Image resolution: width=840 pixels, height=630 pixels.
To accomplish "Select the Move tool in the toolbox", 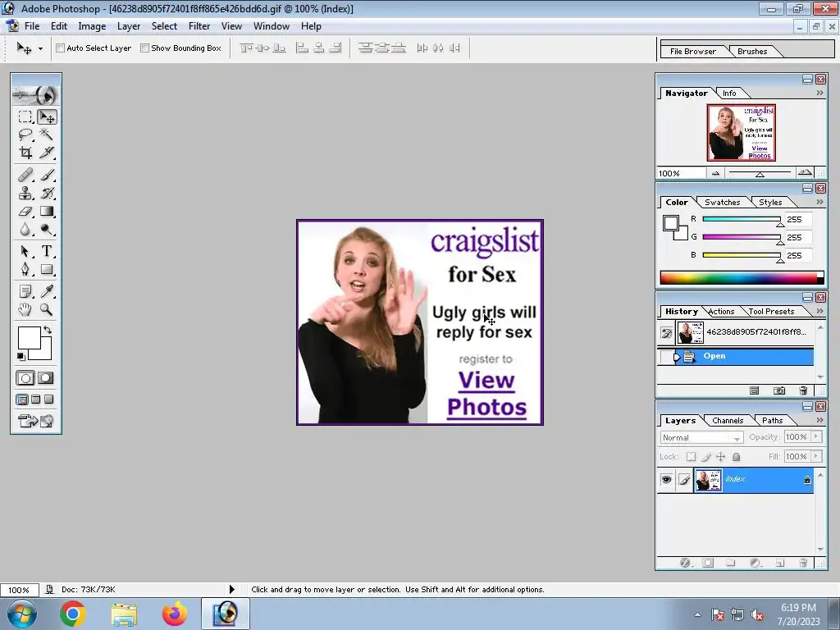I will 47,116.
